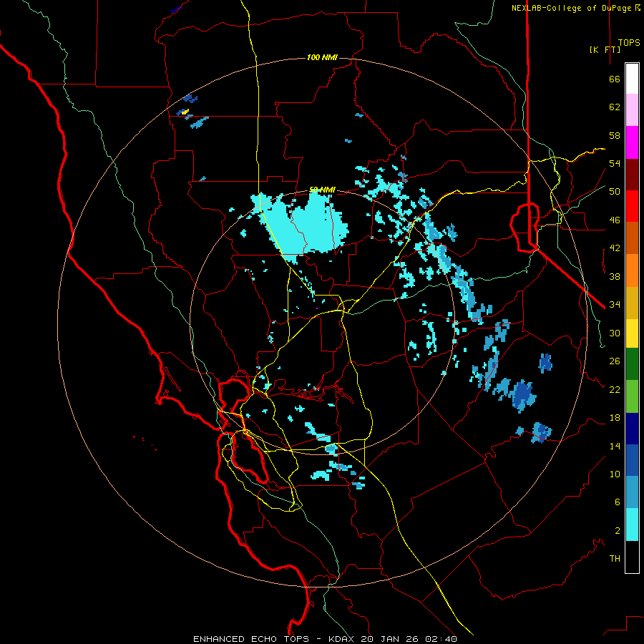This screenshot has height=644, width=644.
Task: Click the "TH" threshold label
Action: point(615,559)
